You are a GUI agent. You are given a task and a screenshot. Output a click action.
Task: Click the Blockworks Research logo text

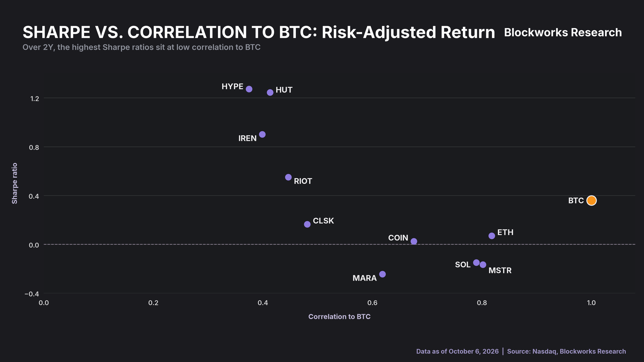[x=563, y=33]
